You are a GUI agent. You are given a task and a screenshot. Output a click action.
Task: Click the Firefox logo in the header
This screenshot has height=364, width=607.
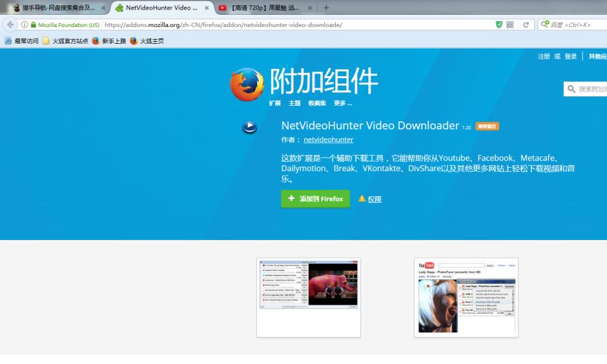pyautogui.click(x=247, y=84)
